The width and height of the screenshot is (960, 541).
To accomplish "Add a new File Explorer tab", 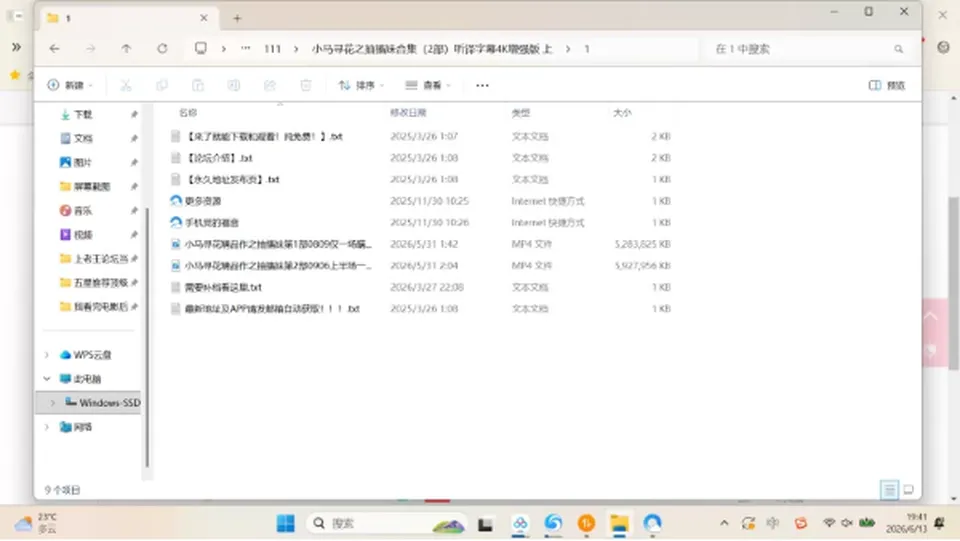I will point(237,18).
